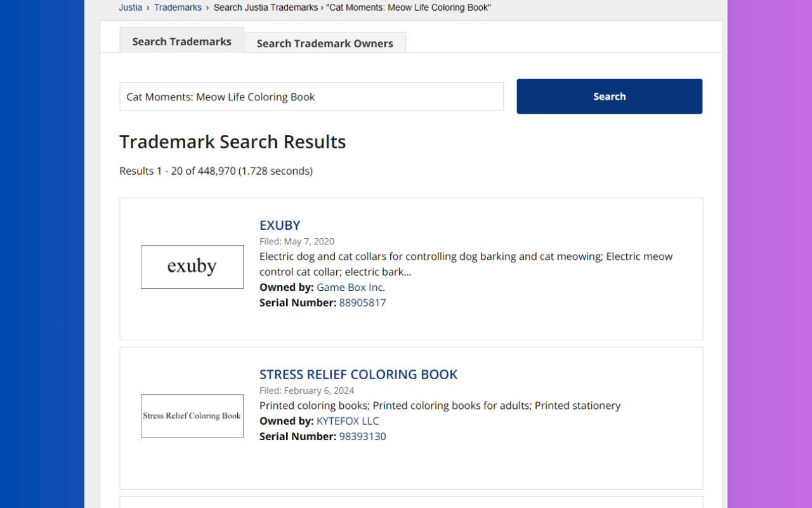Screen dimensions: 812x508
Task: Click the blue Search button
Action: coord(609,97)
